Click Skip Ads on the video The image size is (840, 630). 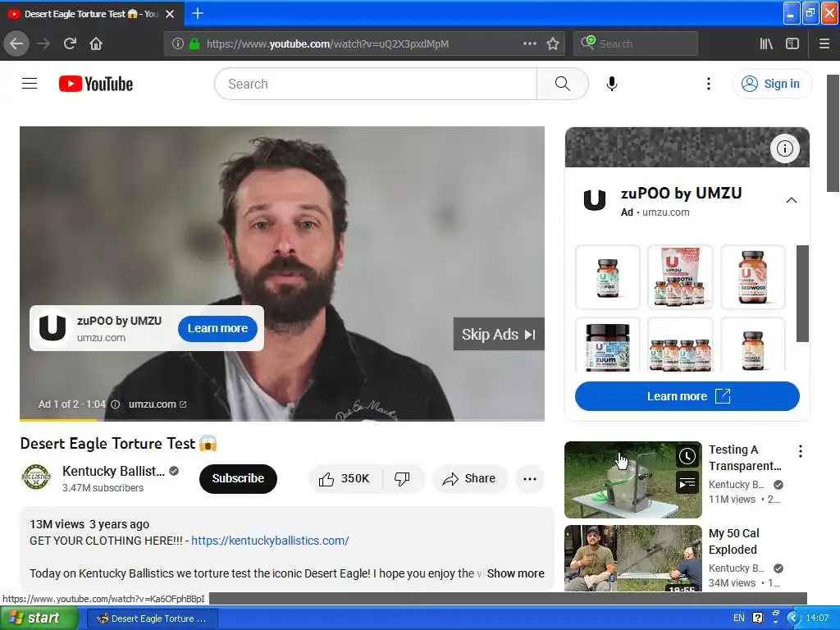pos(499,335)
